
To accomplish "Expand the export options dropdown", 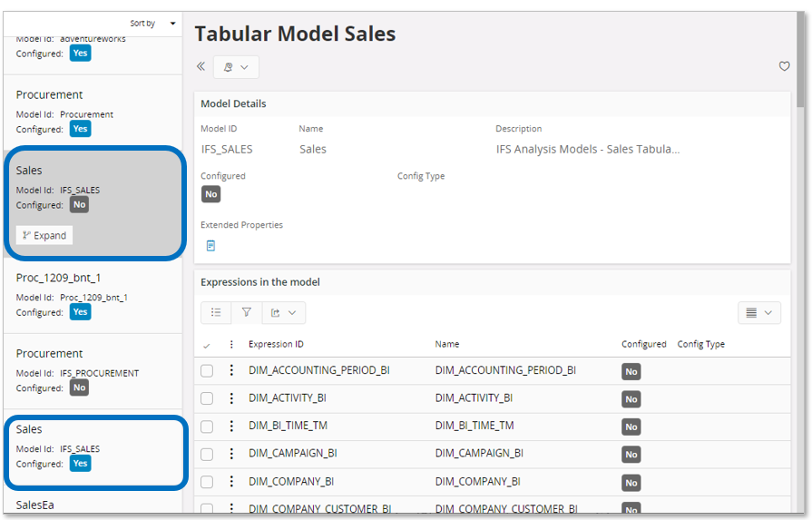I will [x=283, y=312].
